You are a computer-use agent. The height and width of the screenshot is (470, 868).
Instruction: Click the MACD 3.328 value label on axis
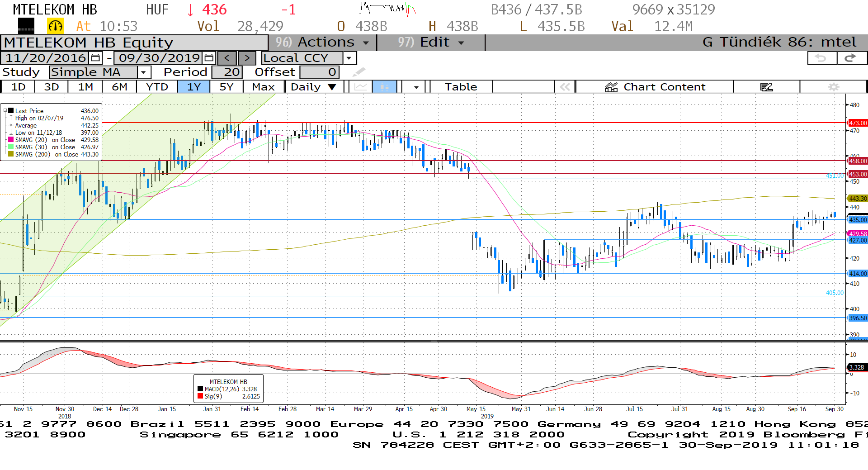(x=857, y=367)
